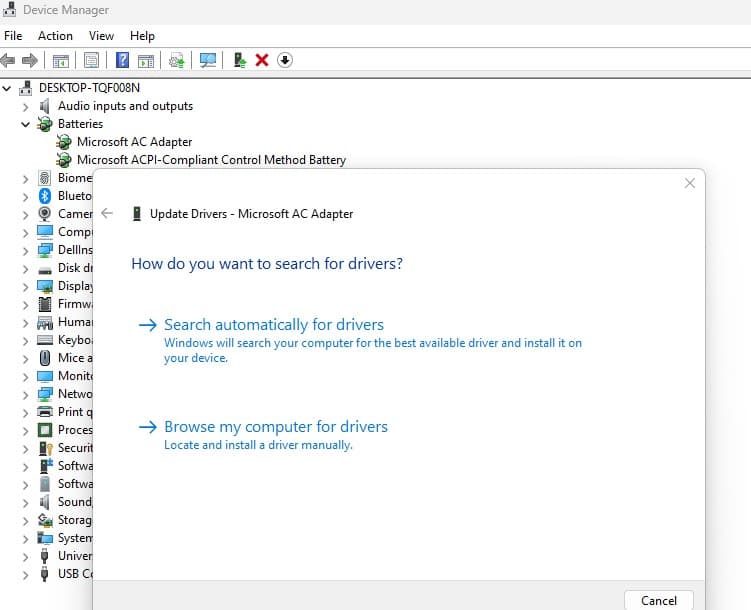
Task: Collapse the DESKTOP-TQF008N root node
Action: point(7,88)
